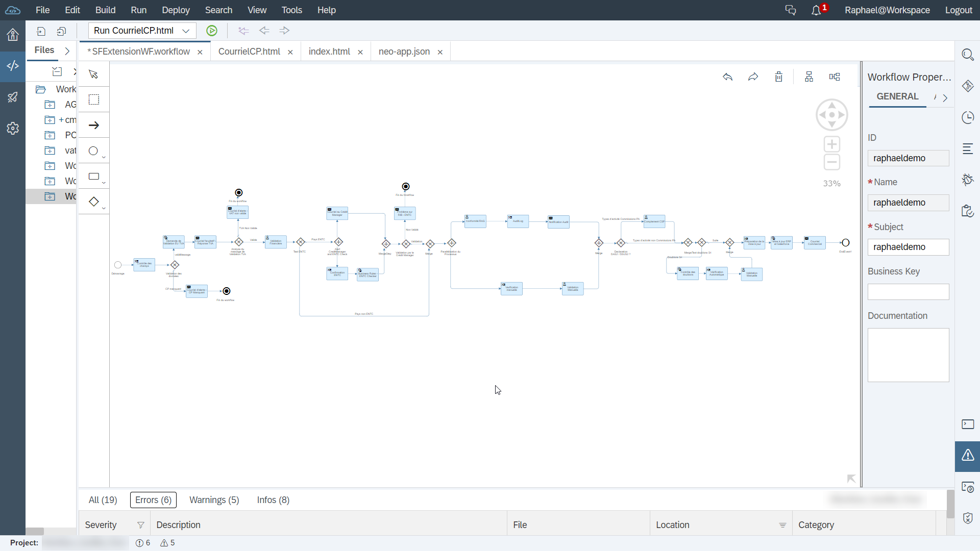Open the terminal panel in the right sidebar
The height and width of the screenshot is (551, 980).
(x=968, y=424)
